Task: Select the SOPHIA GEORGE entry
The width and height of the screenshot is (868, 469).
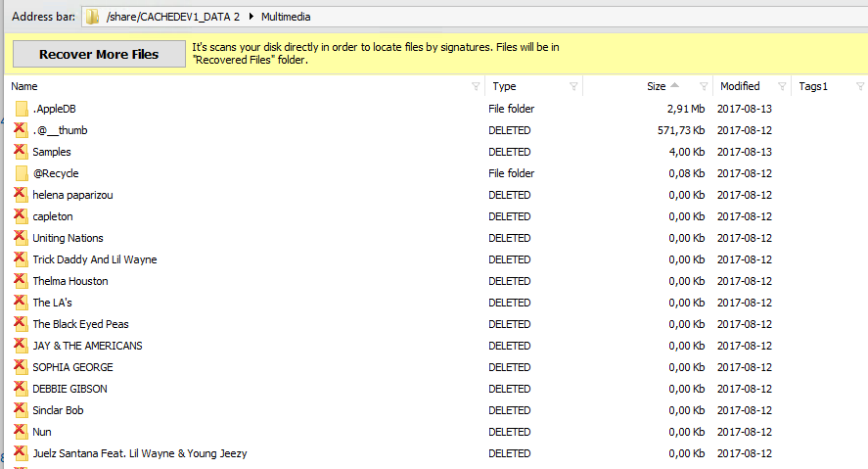Action: pyautogui.click(x=72, y=368)
